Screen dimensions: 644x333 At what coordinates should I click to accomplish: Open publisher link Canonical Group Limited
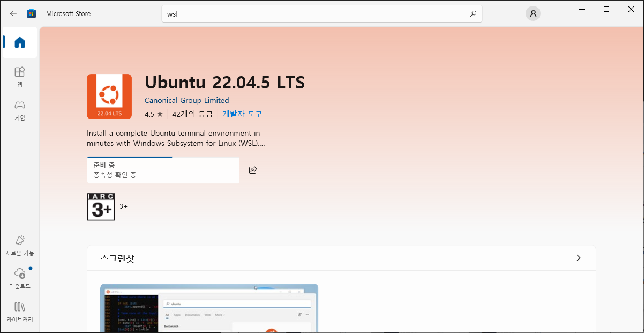186,100
